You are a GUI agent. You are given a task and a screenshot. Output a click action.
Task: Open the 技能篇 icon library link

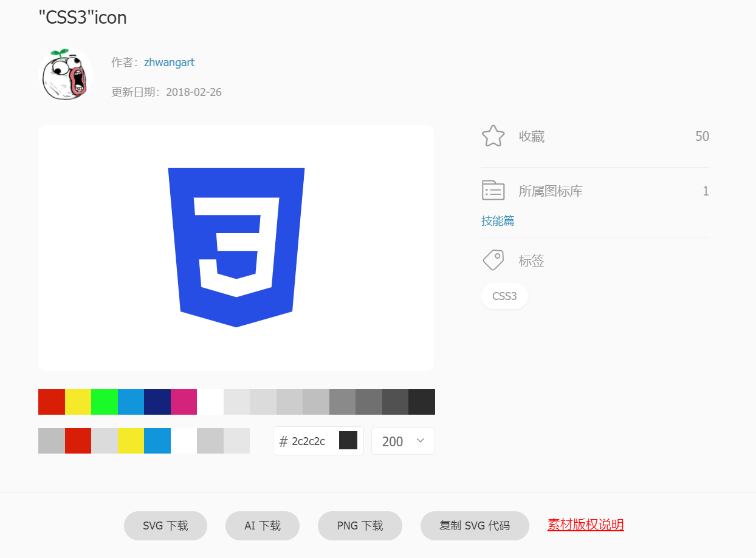pos(498,220)
